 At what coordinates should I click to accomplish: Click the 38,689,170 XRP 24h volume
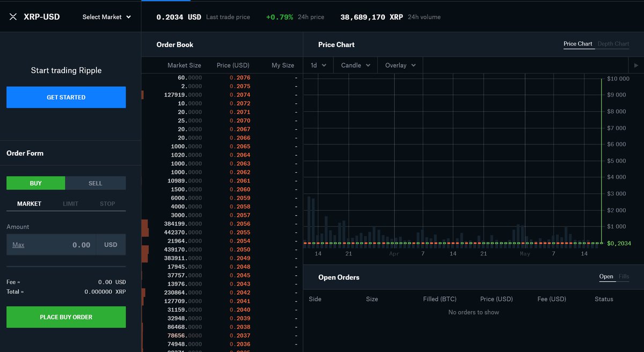pyautogui.click(x=371, y=17)
